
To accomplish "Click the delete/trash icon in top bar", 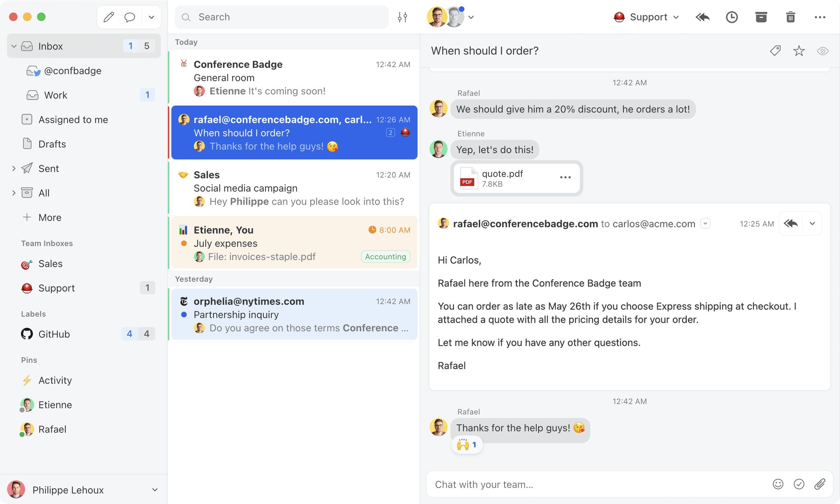I will (791, 16).
